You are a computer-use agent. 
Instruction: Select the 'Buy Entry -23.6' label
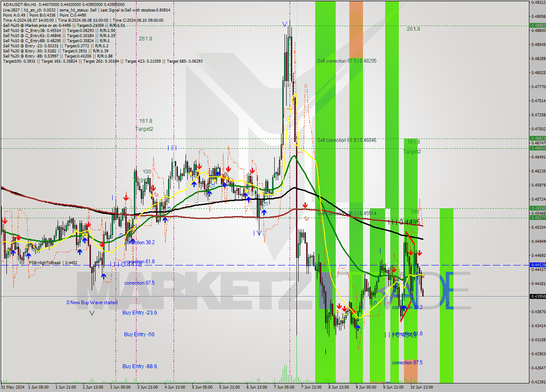tap(139, 312)
